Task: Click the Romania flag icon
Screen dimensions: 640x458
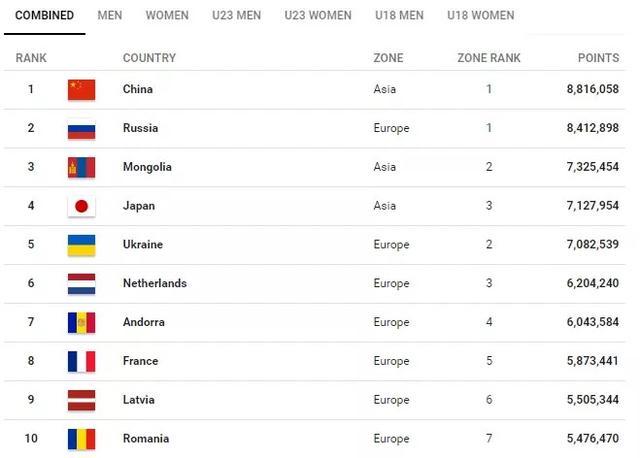Action: (x=81, y=438)
